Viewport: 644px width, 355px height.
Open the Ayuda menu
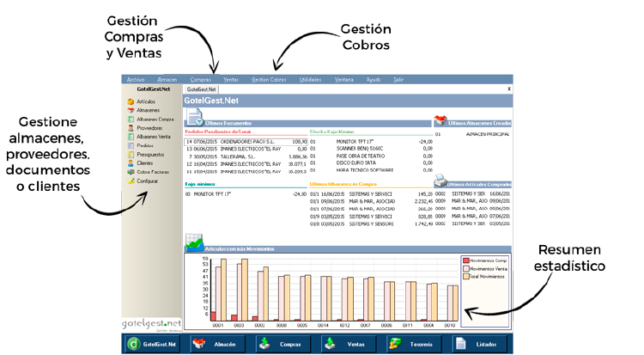(x=374, y=79)
